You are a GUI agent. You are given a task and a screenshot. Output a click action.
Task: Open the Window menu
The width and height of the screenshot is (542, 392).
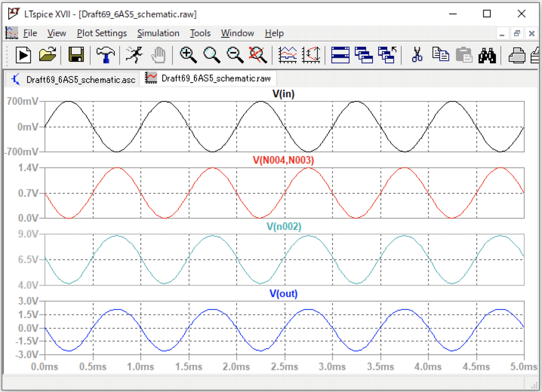tap(238, 33)
